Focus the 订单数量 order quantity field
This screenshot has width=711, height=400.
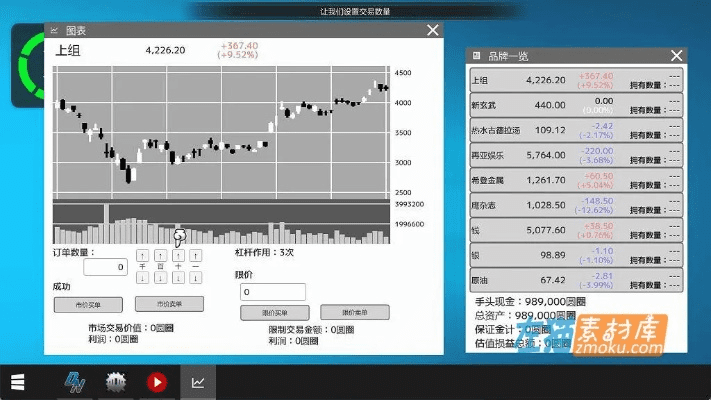[105, 267]
